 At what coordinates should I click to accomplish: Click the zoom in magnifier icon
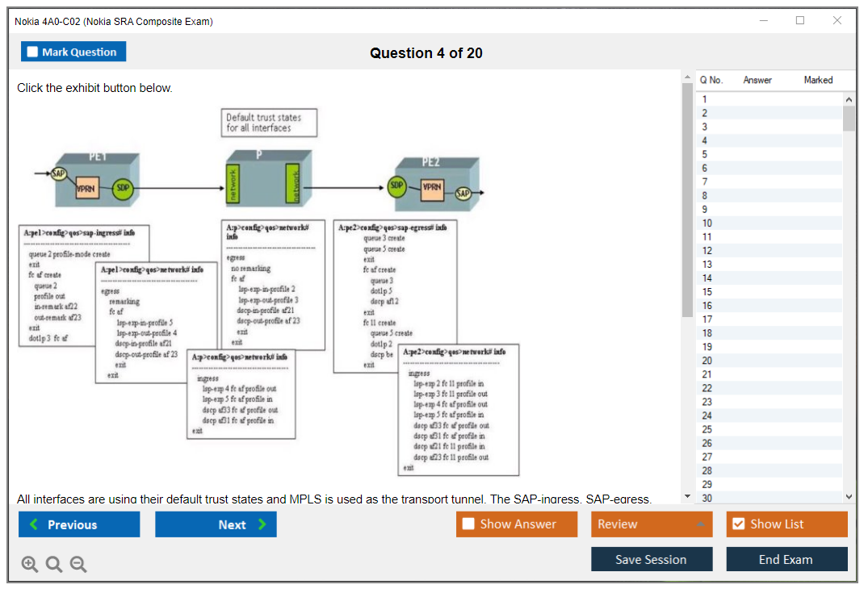(x=29, y=565)
